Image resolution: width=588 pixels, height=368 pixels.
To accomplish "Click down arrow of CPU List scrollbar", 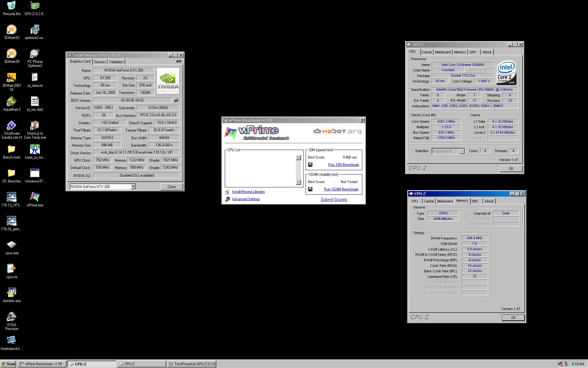I will click(x=299, y=182).
